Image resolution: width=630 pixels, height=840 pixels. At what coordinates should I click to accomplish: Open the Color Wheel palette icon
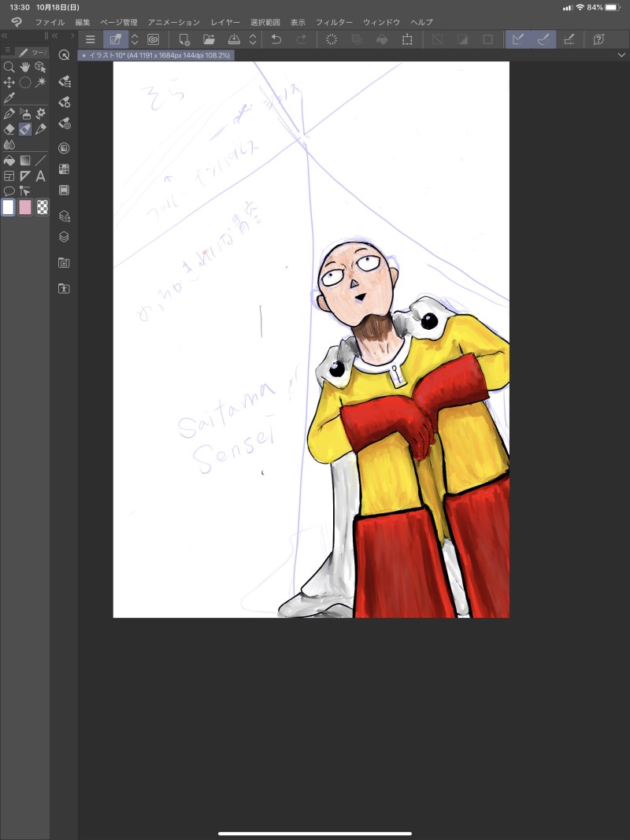64,148
